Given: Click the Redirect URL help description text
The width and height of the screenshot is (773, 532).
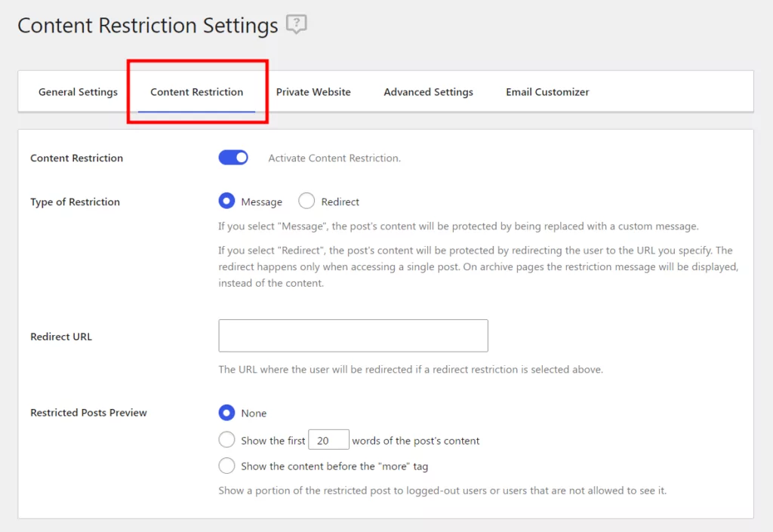Looking at the screenshot, I should pos(411,370).
